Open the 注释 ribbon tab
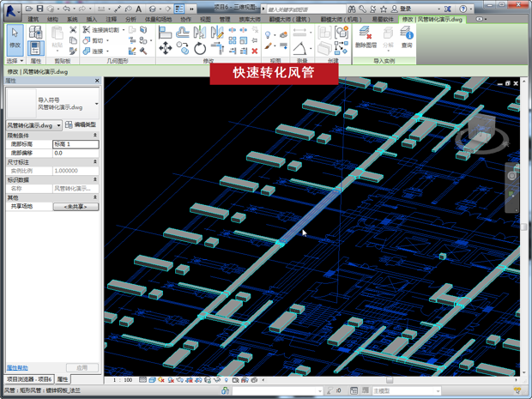This screenshot has height=399, width=532. coord(112,19)
